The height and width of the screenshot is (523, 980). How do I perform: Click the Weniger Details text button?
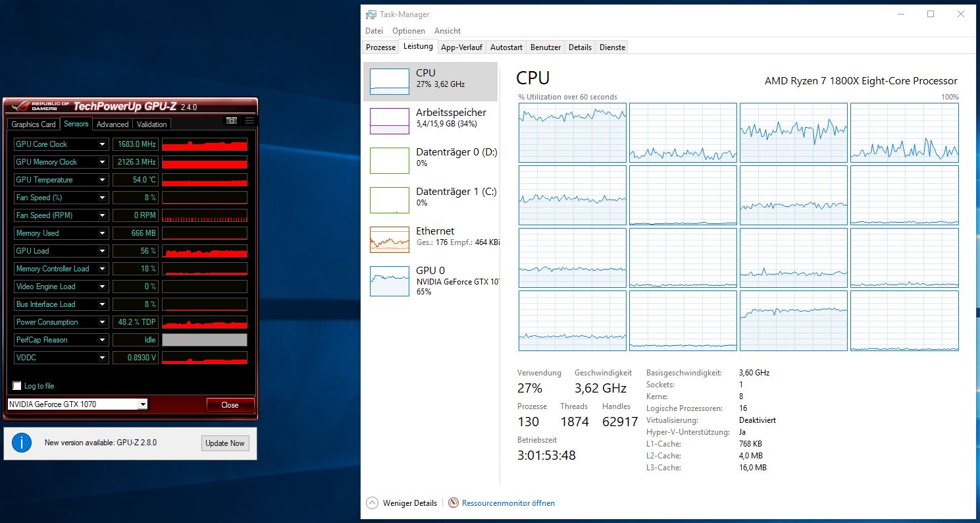click(x=410, y=503)
